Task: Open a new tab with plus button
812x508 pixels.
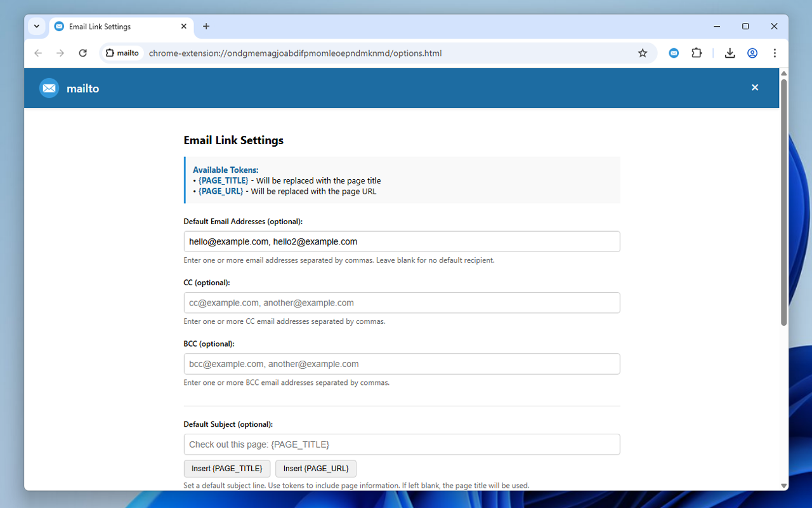Action: [206, 27]
